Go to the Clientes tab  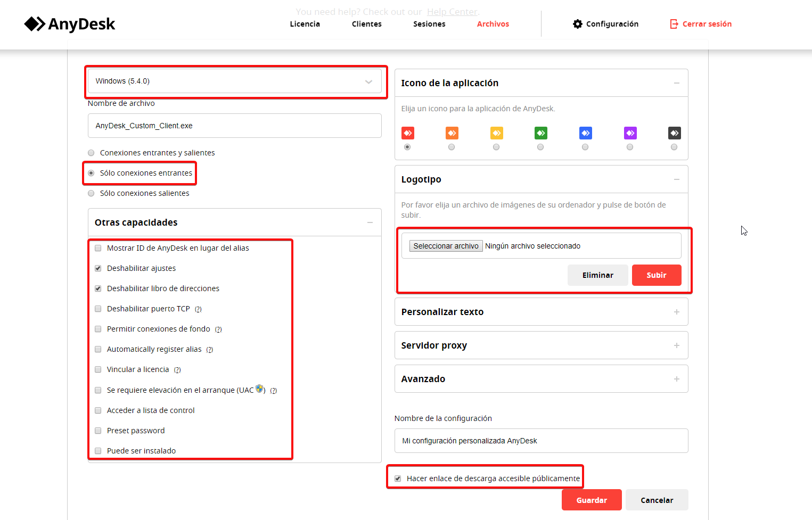(x=367, y=24)
